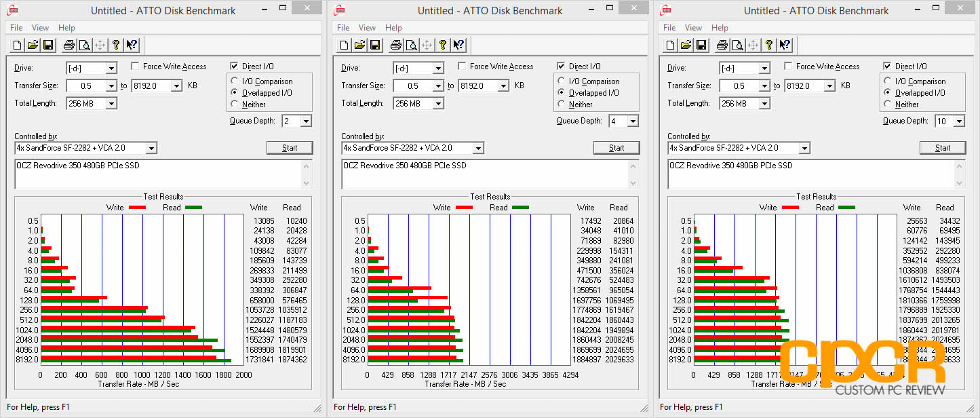Click yellow question-mark Help icon, Queue Depth 2 window
The width and height of the screenshot is (980, 418).
[116, 45]
